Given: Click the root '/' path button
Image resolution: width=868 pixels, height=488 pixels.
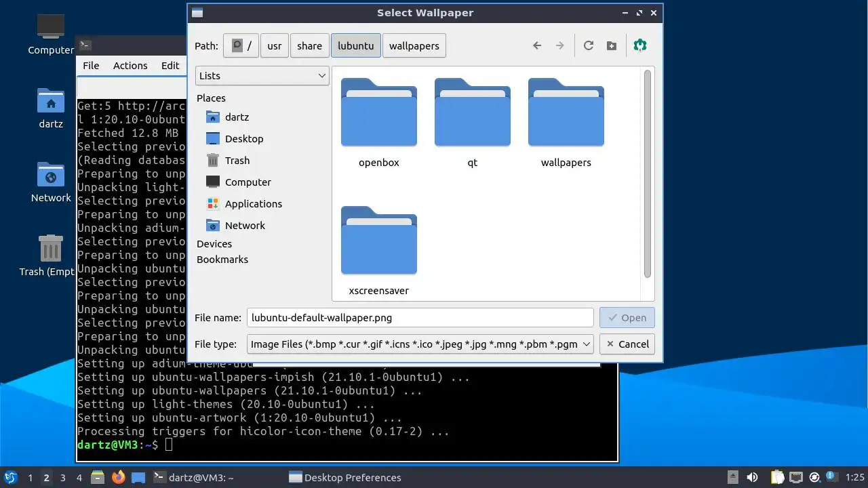Looking at the screenshot, I should click(x=241, y=46).
